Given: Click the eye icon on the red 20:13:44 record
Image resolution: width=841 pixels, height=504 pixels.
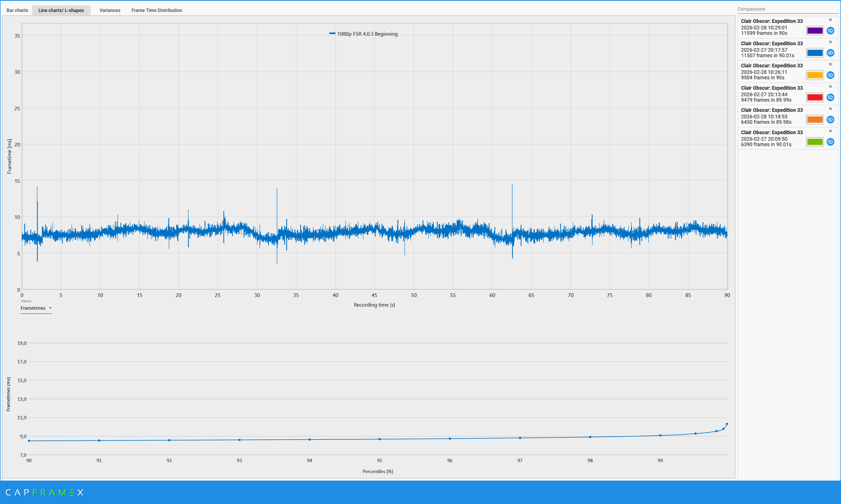Looking at the screenshot, I should point(831,98).
